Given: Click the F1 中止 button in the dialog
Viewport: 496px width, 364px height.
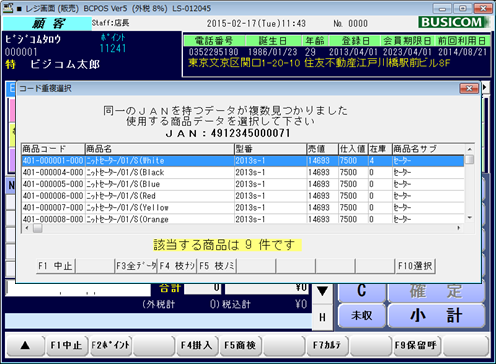Looking at the screenshot, I should pos(55,266).
